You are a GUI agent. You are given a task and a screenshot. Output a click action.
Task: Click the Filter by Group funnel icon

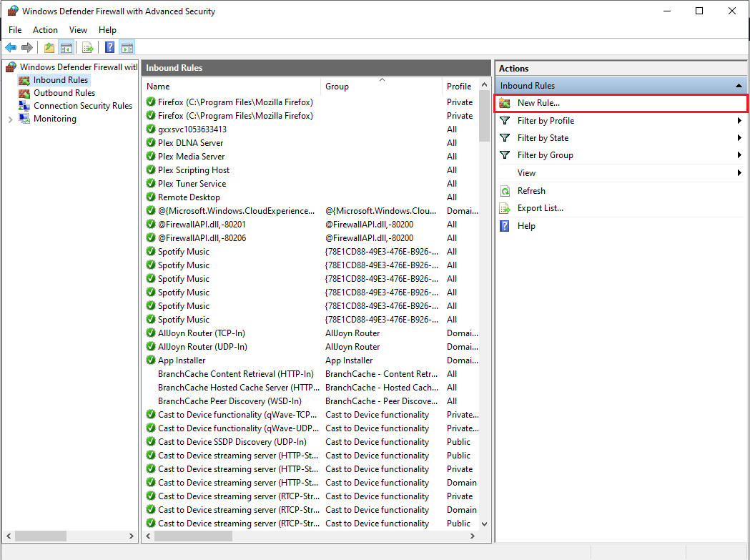pos(505,155)
